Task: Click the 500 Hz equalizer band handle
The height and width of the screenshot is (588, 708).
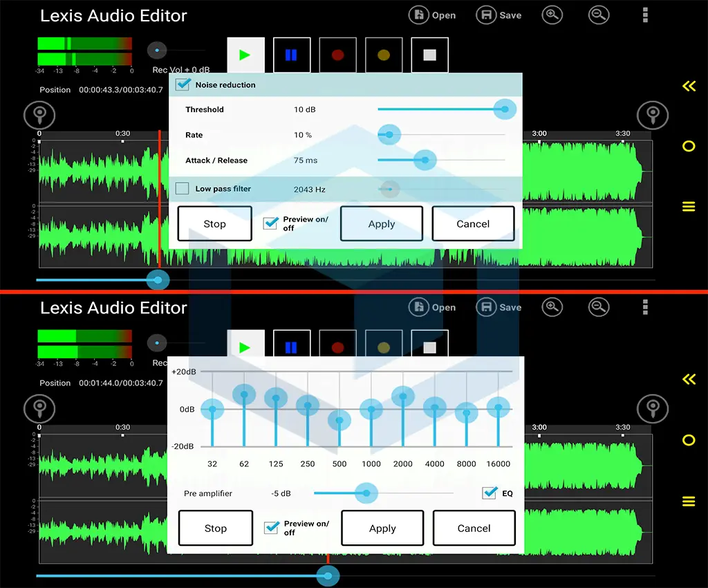Action: [339, 421]
